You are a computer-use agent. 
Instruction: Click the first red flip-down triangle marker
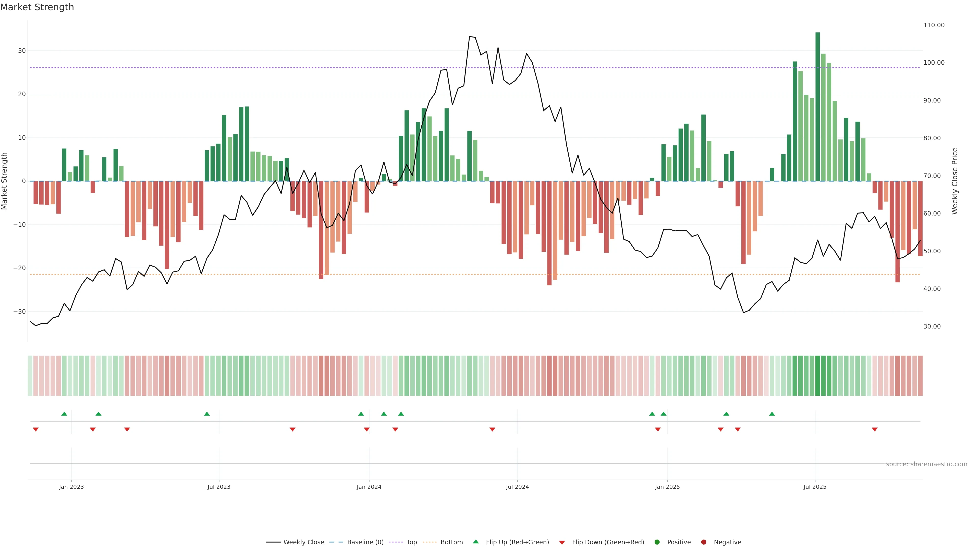[x=36, y=429]
